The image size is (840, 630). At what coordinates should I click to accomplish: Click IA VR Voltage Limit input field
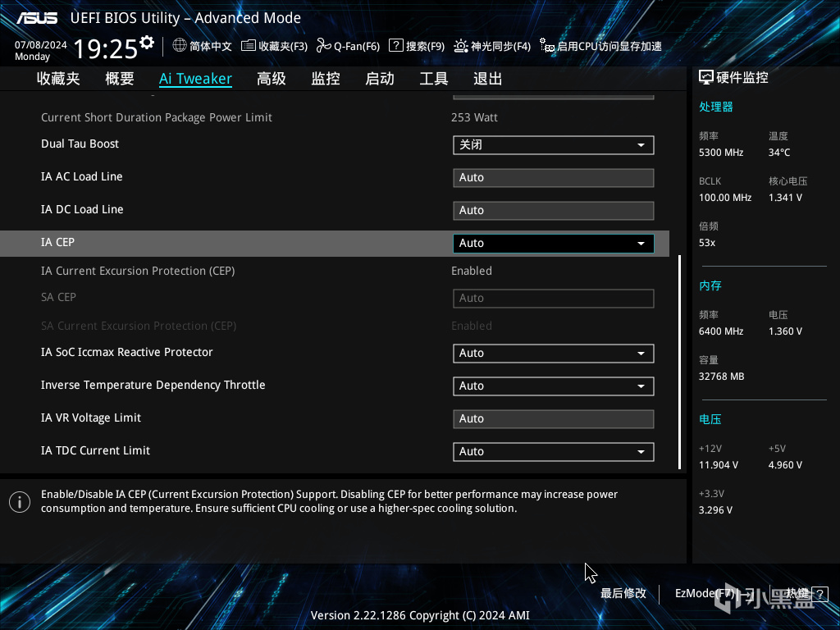tap(554, 419)
